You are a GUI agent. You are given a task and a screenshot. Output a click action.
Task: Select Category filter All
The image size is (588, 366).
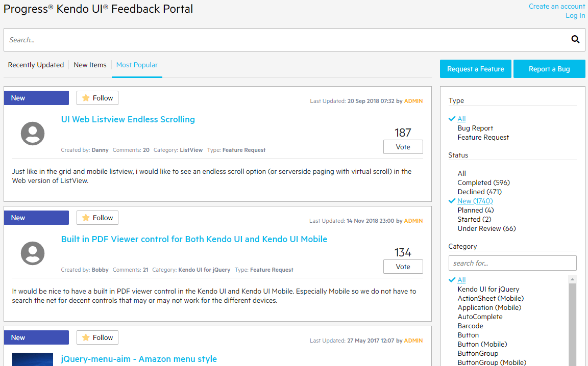pyautogui.click(x=461, y=280)
